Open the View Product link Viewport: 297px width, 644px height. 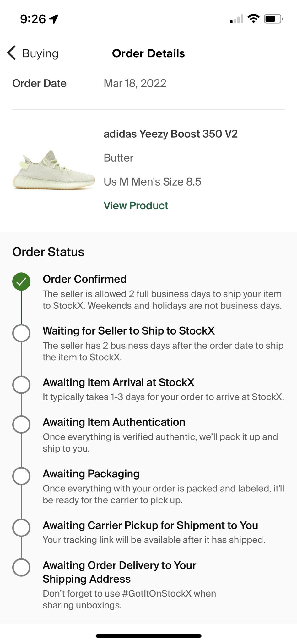(x=136, y=206)
